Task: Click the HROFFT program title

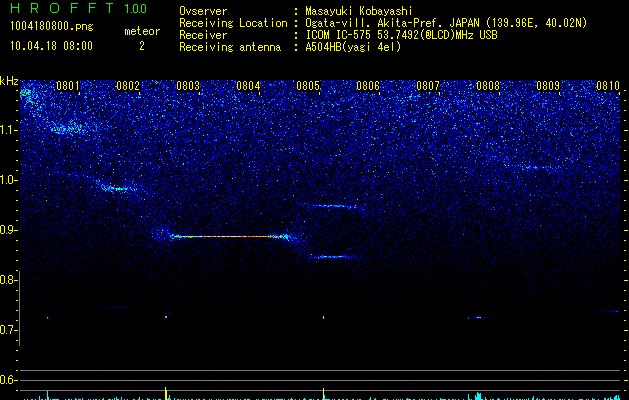Action: point(62,8)
